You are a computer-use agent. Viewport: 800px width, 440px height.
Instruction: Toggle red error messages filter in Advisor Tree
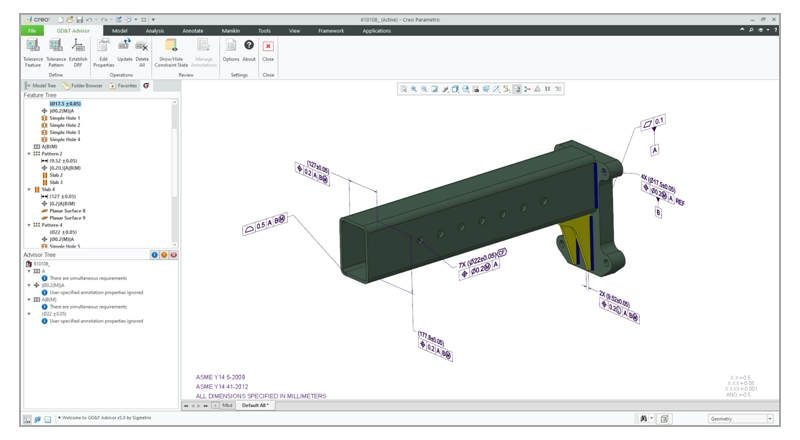click(173, 255)
